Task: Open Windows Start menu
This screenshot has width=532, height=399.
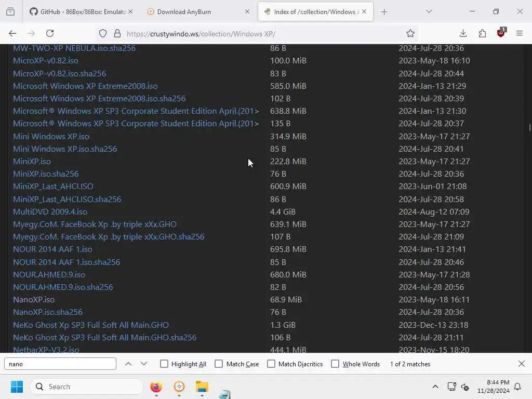Action: tap(17, 387)
